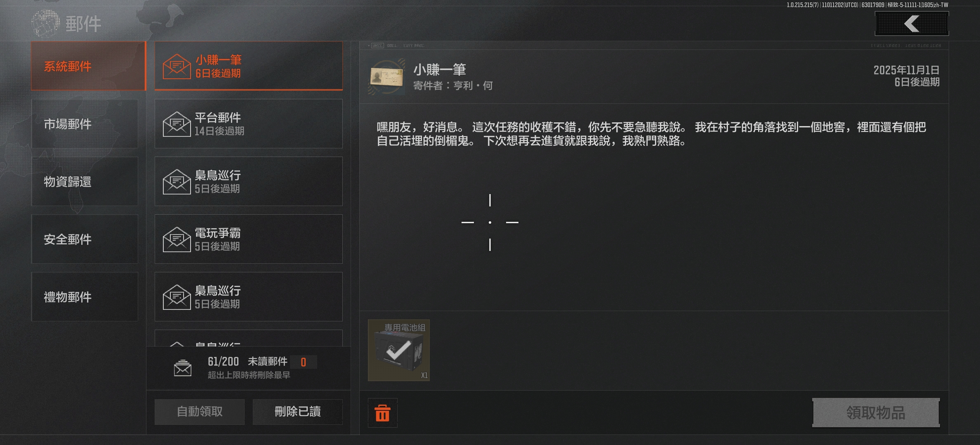Image resolution: width=980 pixels, height=445 pixels.
Task: Click the sender's postcard avatar icon
Action: click(387, 77)
